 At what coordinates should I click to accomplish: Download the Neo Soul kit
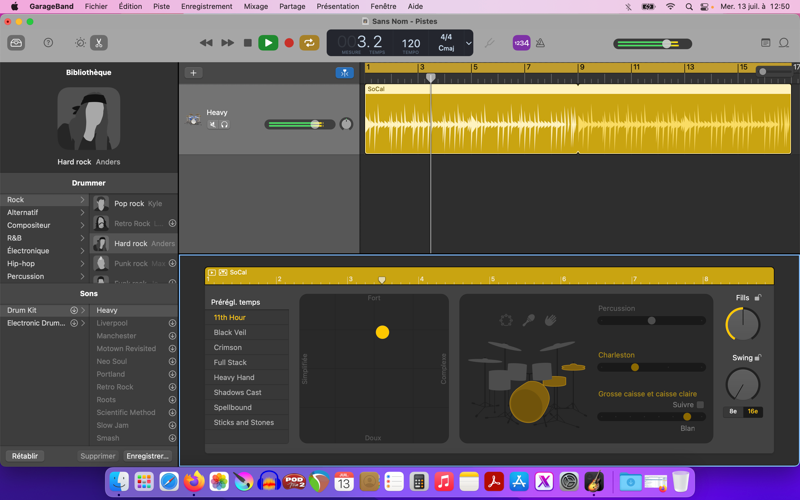pyautogui.click(x=172, y=361)
